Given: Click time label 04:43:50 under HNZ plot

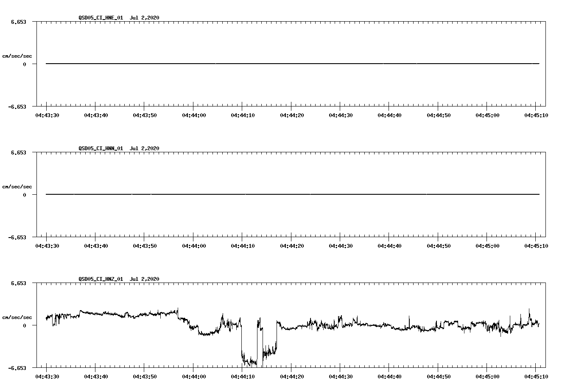Looking at the screenshot, I should (x=145, y=377).
